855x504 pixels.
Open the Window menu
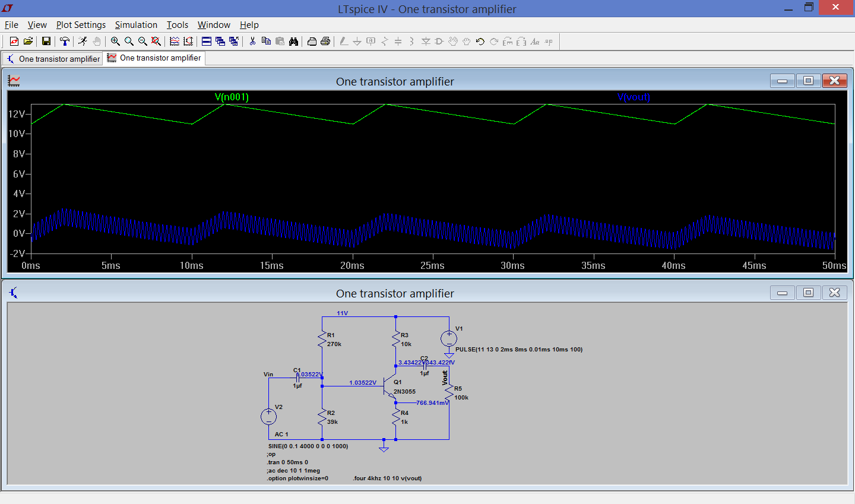coord(214,24)
